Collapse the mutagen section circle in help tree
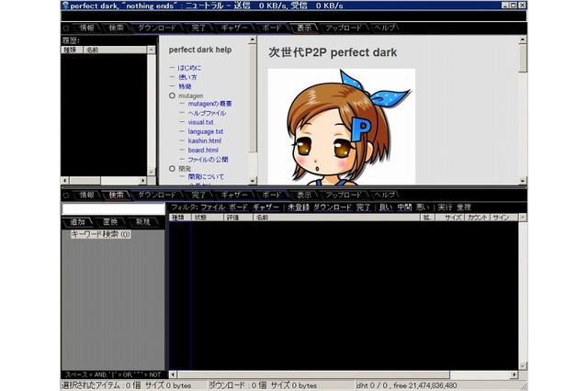588x391 pixels. pos(172,95)
